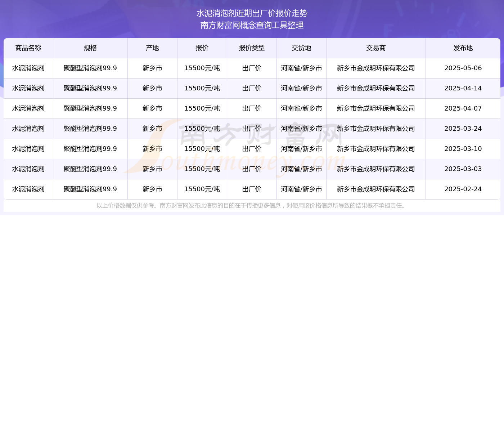
Task: Select the date cell 2025-04-07
Action: click(463, 108)
